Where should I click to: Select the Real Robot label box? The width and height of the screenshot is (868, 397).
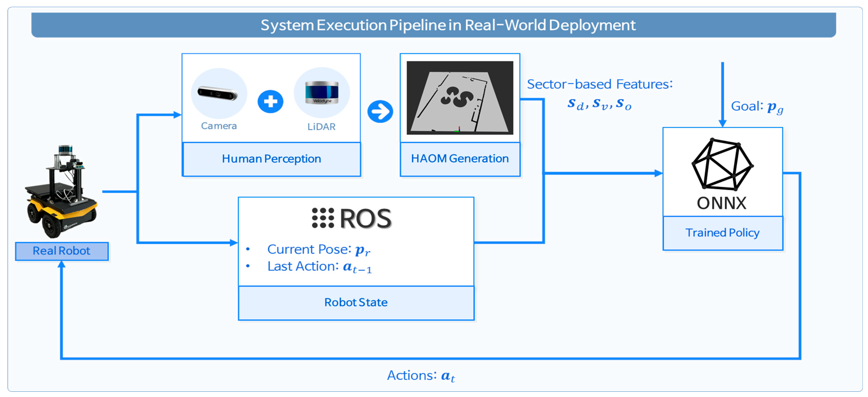(62, 251)
